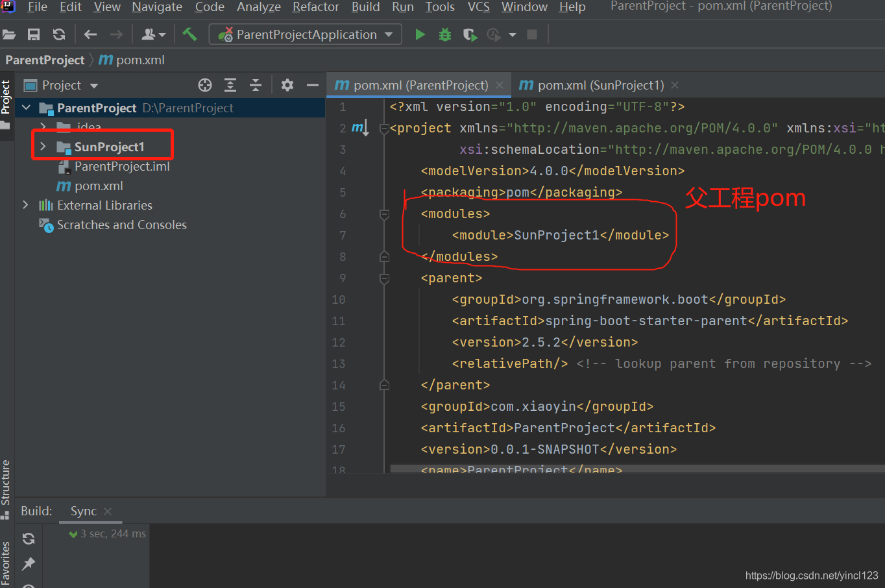This screenshot has width=885, height=588.
Task: Open the Navigate menu
Action: [157, 7]
